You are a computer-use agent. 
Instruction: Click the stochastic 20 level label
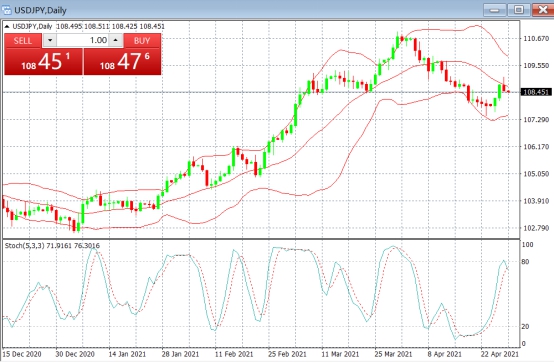click(525, 326)
